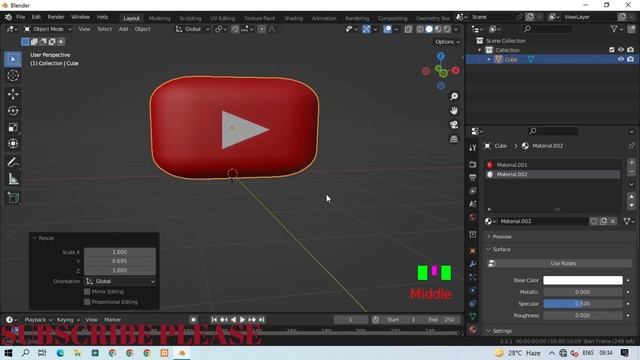Select the Scale tool
Viewport: 640px width, 360px height.
point(13,127)
